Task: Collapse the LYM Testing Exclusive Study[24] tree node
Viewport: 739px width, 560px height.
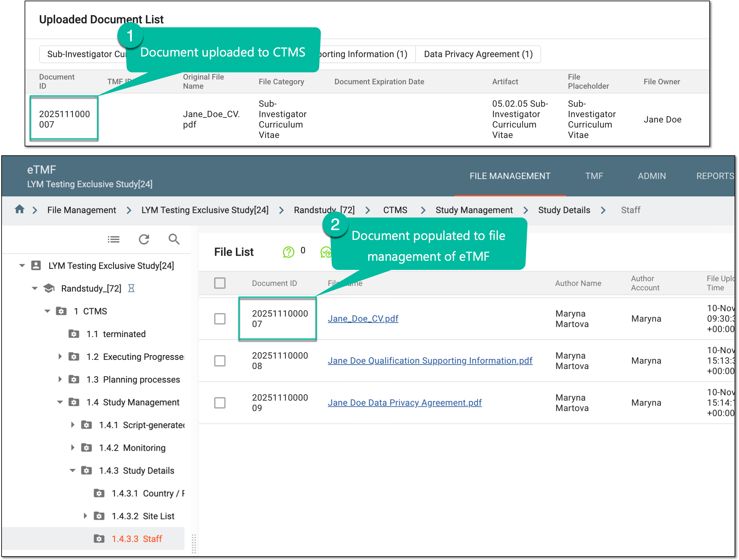Action: [22, 265]
